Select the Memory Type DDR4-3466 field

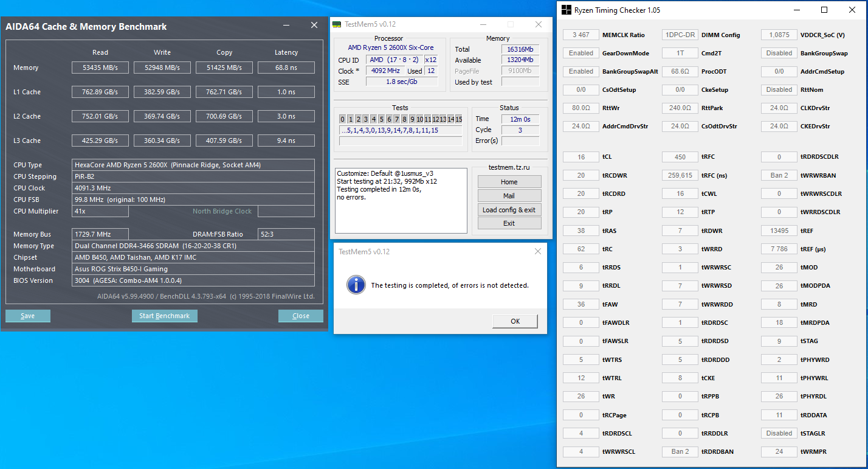(x=193, y=246)
